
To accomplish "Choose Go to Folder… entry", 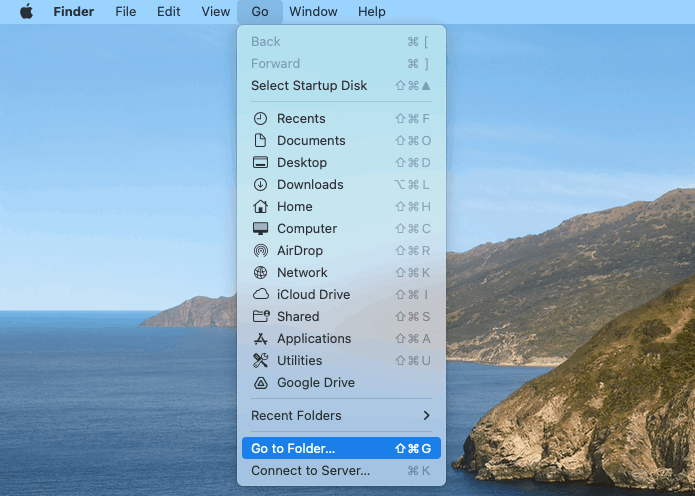I will pos(341,449).
